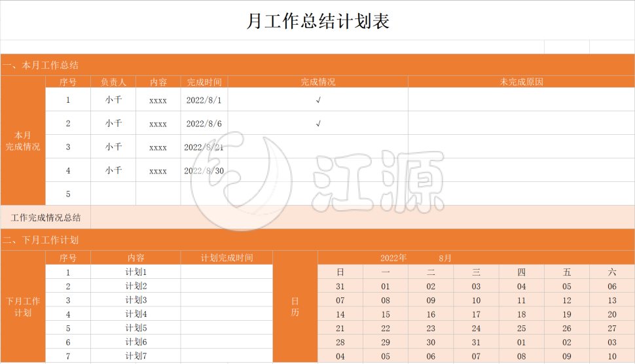
Task: Click date cell 2022/8/30
Action: click(x=204, y=170)
